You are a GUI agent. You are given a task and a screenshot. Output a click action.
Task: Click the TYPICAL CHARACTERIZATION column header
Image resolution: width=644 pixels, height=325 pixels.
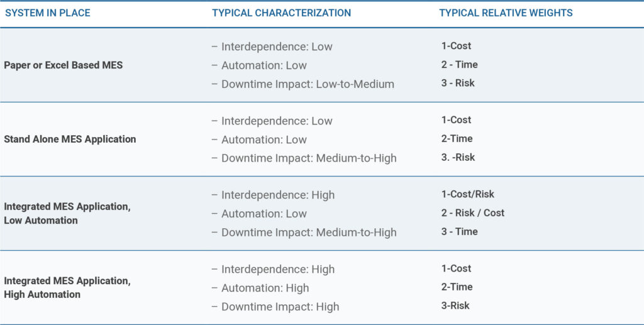[x=281, y=13]
